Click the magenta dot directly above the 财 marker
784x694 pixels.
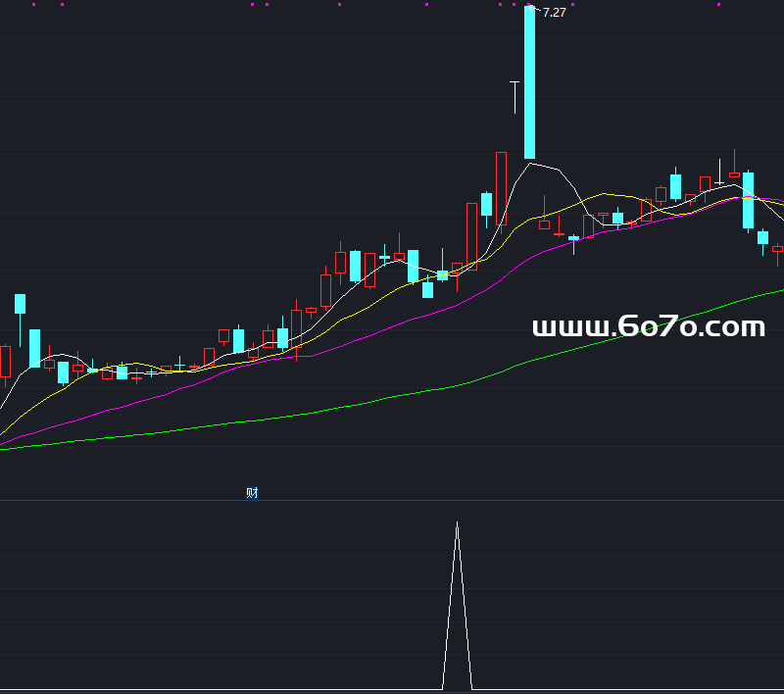(253, 4)
